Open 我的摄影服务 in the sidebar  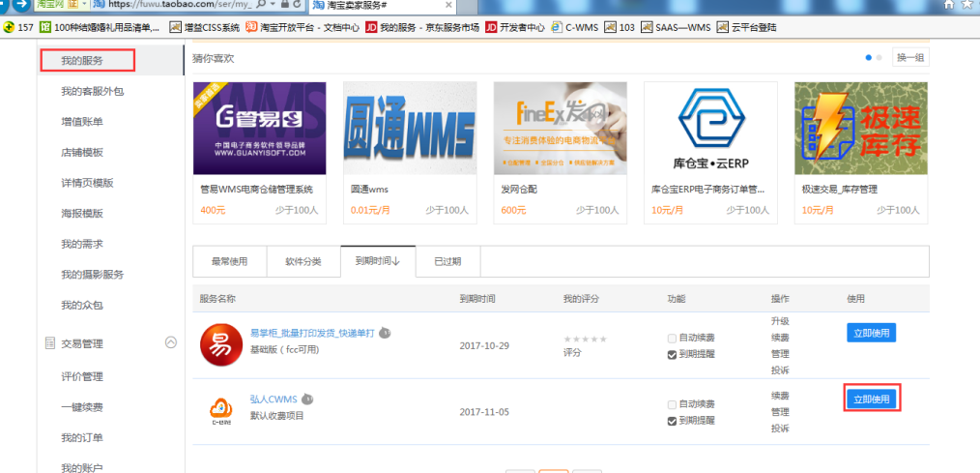[93, 275]
